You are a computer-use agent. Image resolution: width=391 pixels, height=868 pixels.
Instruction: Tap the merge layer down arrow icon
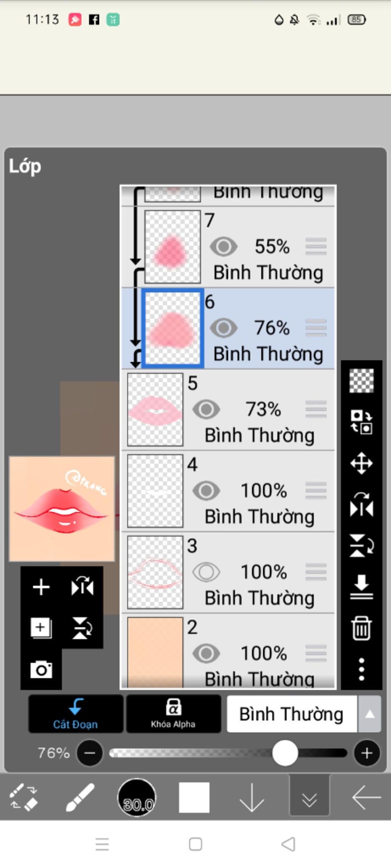[x=361, y=586]
